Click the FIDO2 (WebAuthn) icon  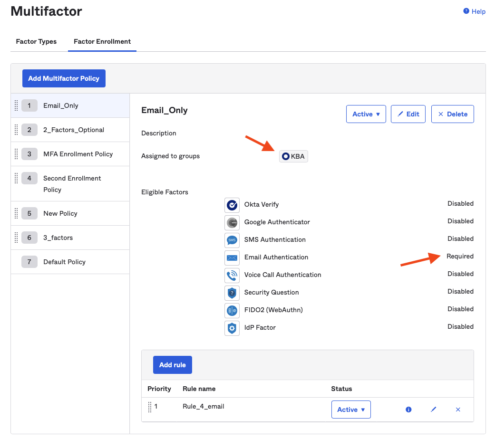(232, 310)
